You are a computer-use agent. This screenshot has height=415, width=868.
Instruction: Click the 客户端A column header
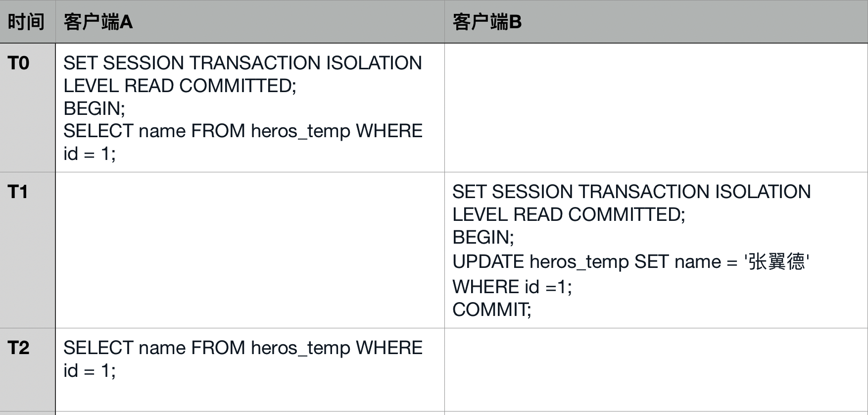point(98,22)
